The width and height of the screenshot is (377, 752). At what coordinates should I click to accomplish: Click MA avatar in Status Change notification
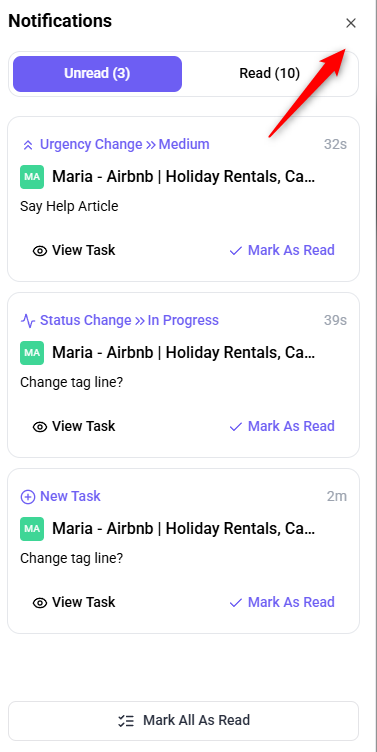point(32,353)
